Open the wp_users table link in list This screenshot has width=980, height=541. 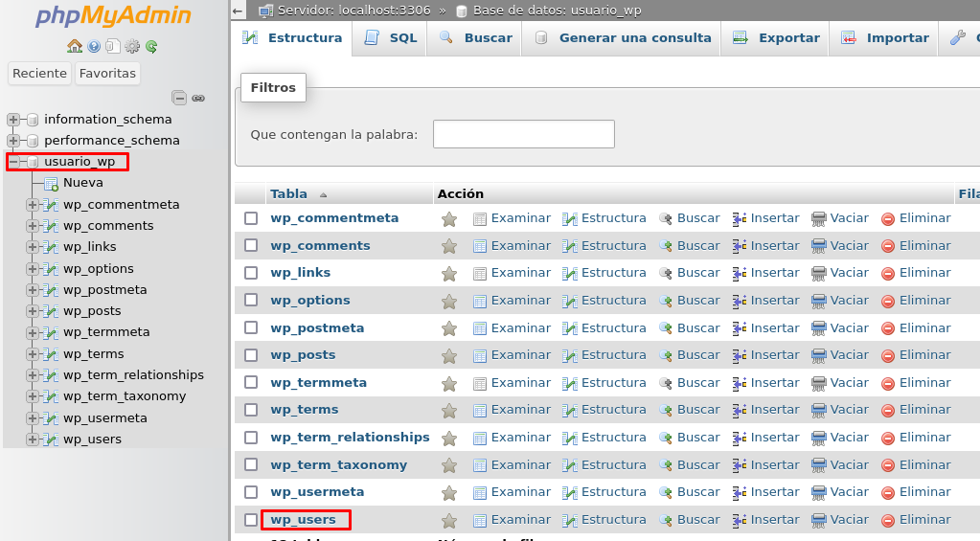coord(303,520)
